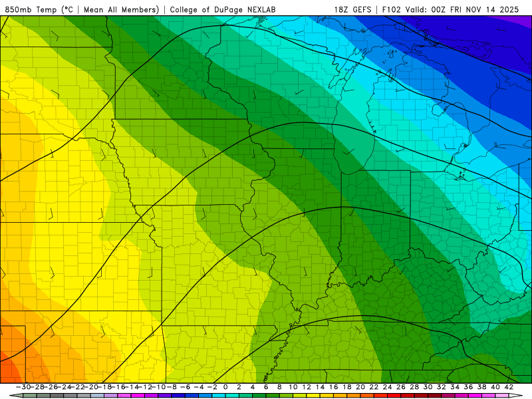Click the 12 legend value
This screenshot has height=399, width=532.
307,387
